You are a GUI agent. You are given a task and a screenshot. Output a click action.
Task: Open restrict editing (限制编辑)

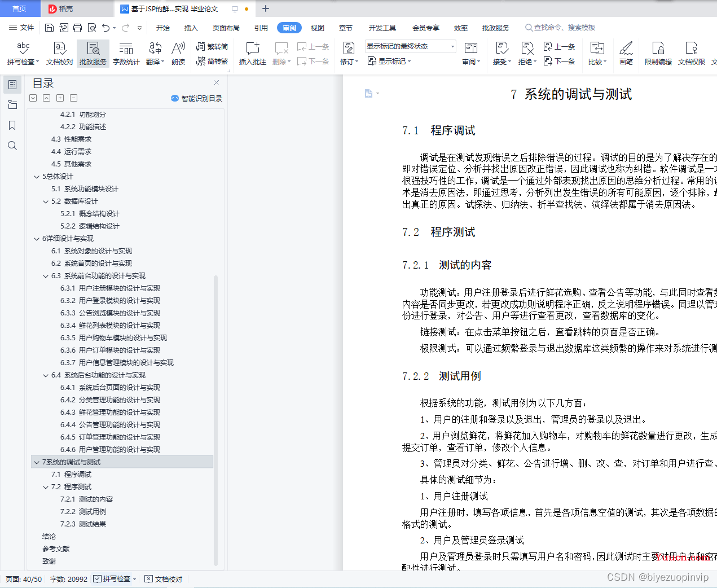tap(658, 54)
